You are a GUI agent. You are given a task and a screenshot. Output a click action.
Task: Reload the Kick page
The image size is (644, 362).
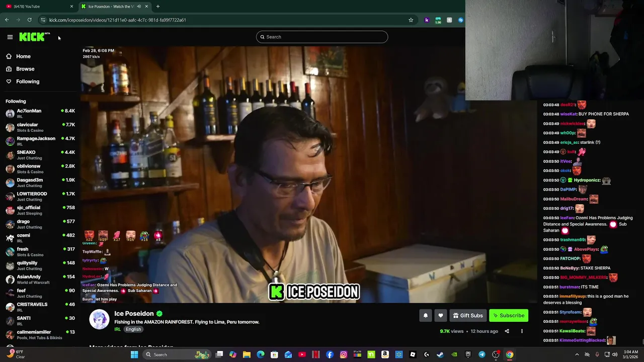pyautogui.click(x=30, y=20)
